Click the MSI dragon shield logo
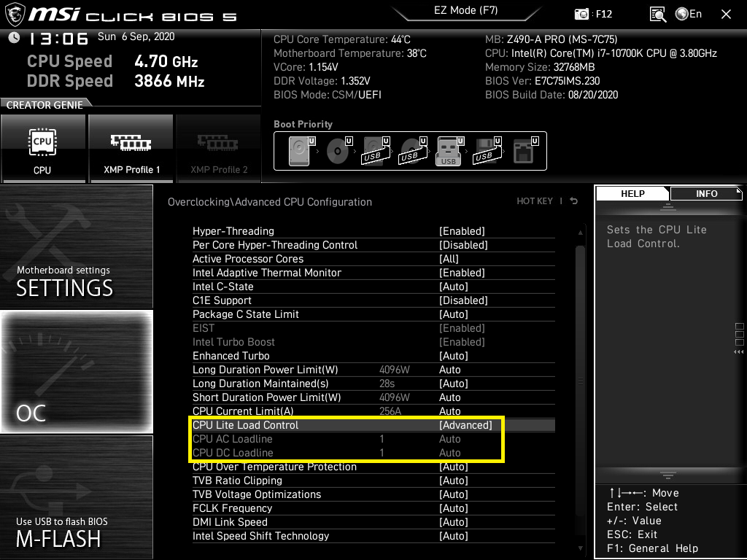The width and height of the screenshot is (747, 560). [15, 15]
